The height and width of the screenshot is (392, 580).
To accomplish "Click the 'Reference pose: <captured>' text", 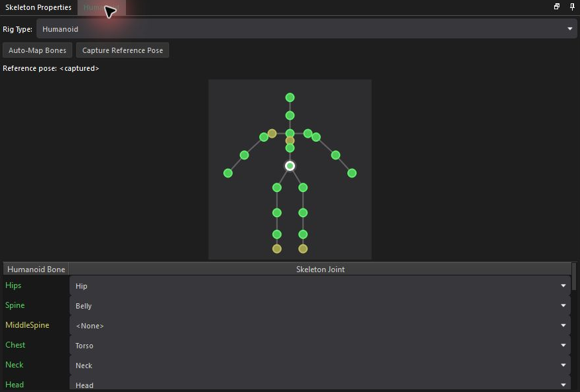I will pos(51,68).
